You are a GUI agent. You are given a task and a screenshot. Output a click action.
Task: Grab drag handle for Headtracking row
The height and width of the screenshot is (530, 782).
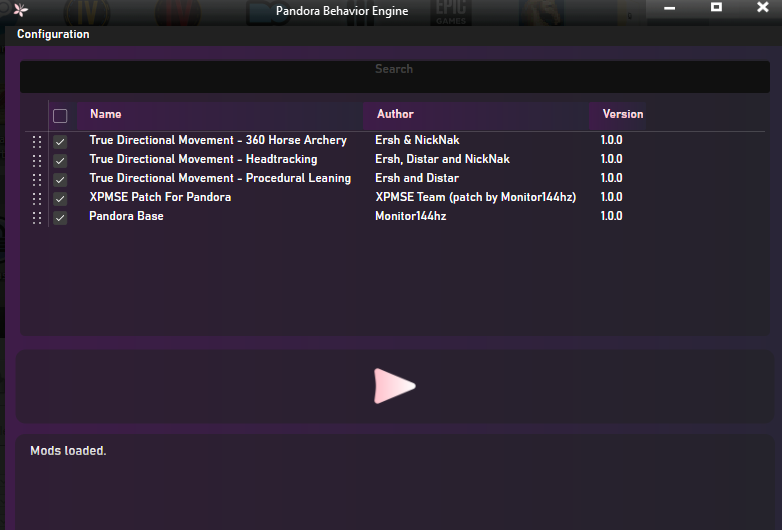37,161
